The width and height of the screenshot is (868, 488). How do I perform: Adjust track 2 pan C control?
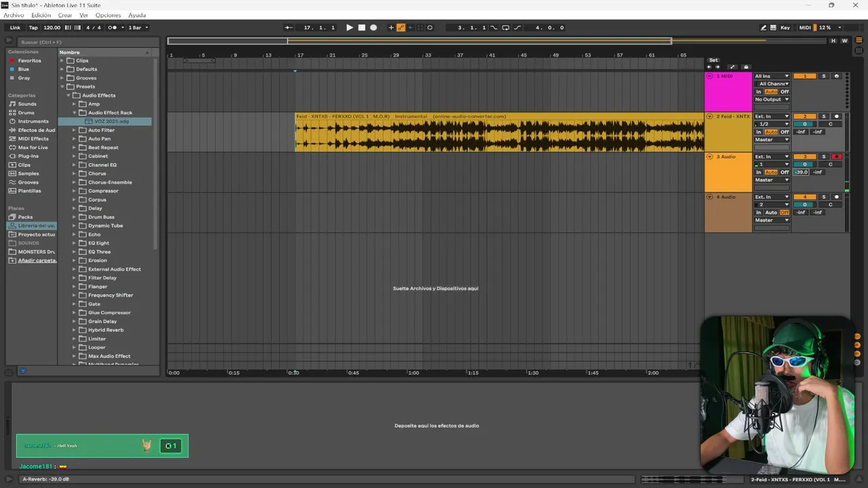(830, 124)
